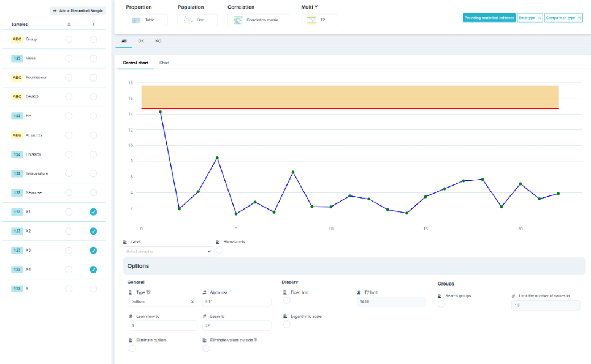This screenshot has width=591, height=364.
Task: Switch to the Chart tab
Action: [x=164, y=63]
